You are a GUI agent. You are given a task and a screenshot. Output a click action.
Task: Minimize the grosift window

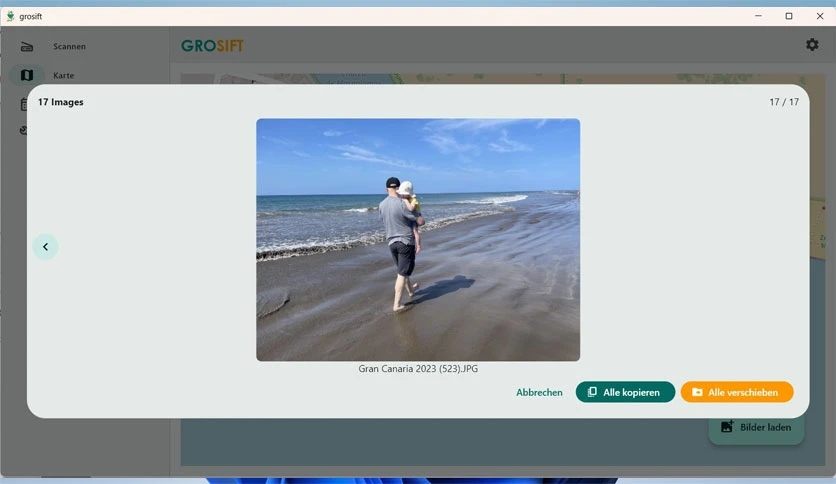[758, 16]
